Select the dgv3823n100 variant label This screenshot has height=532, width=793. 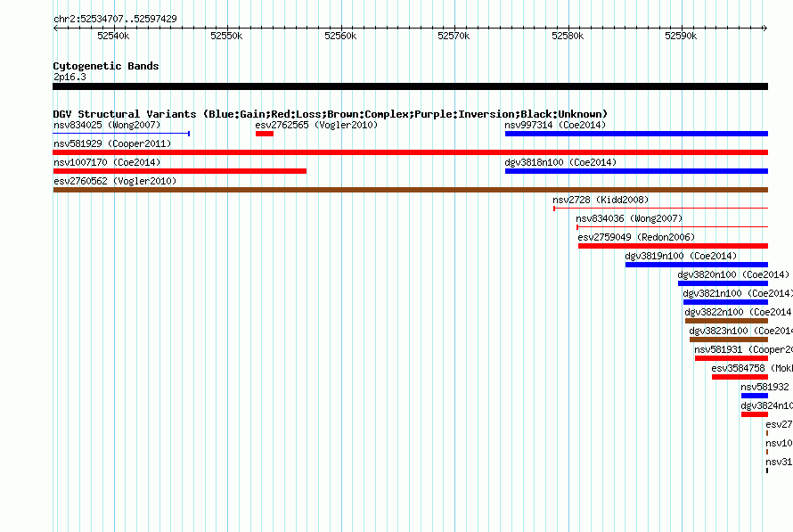pyautogui.click(x=741, y=331)
